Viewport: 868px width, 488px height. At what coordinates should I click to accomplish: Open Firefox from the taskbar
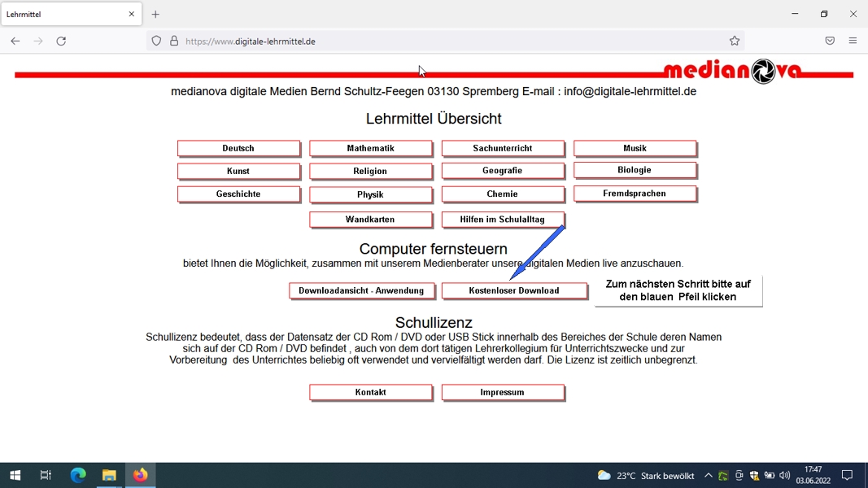(x=141, y=475)
